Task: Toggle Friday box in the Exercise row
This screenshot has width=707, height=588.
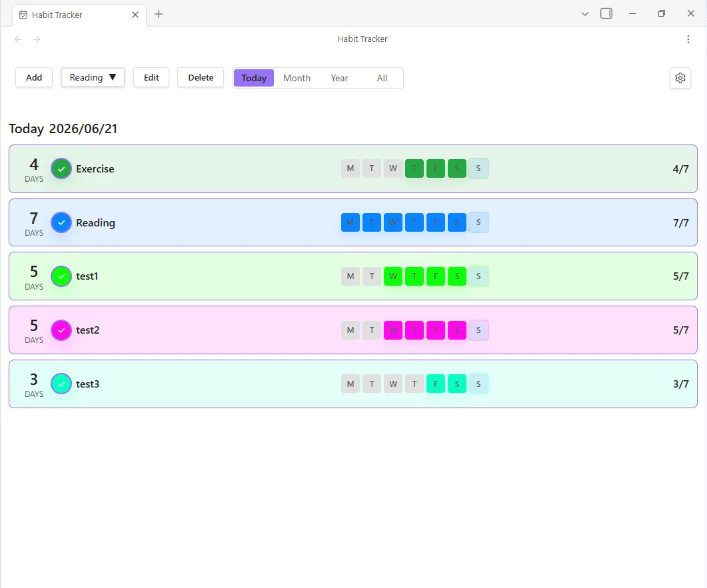Action: pos(436,168)
